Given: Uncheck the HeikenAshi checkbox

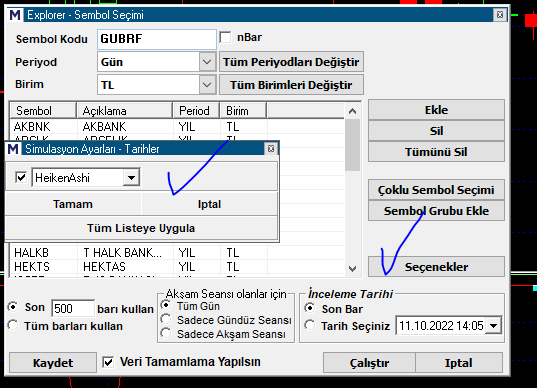Looking at the screenshot, I should pos(21,177).
